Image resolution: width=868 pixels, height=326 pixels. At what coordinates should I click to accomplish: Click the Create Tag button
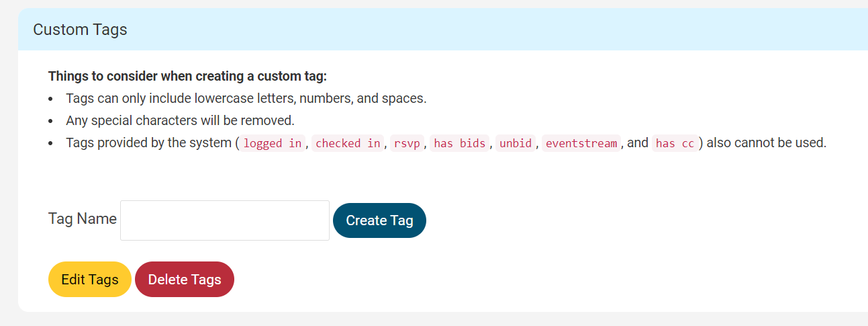379,220
